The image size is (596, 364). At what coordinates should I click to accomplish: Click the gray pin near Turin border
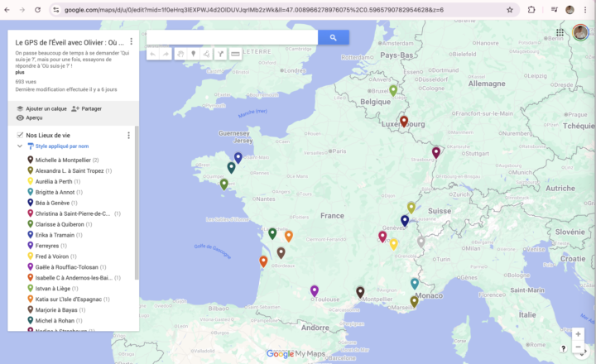click(x=421, y=242)
